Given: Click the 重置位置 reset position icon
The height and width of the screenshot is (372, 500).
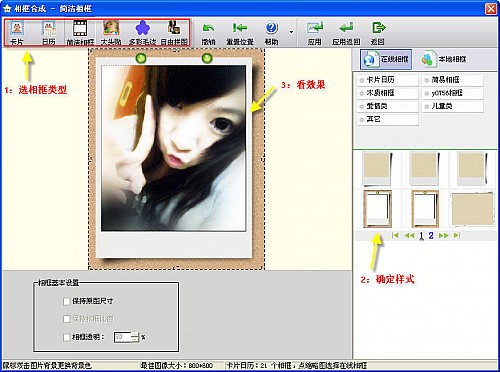Looking at the screenshot, I should click(240, 33).
